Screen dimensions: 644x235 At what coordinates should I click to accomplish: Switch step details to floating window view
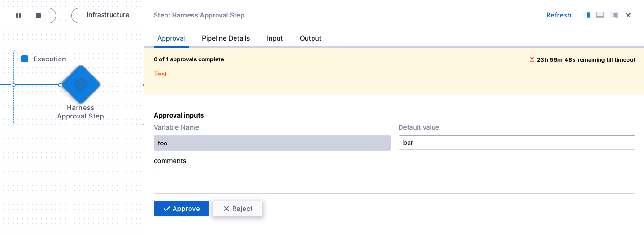pos(614,15)
